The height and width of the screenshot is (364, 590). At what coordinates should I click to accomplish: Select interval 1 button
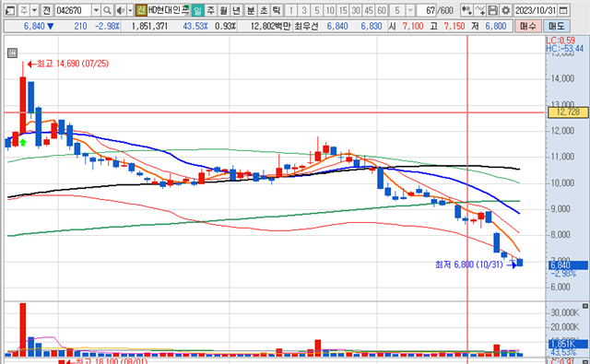(290, 10)
